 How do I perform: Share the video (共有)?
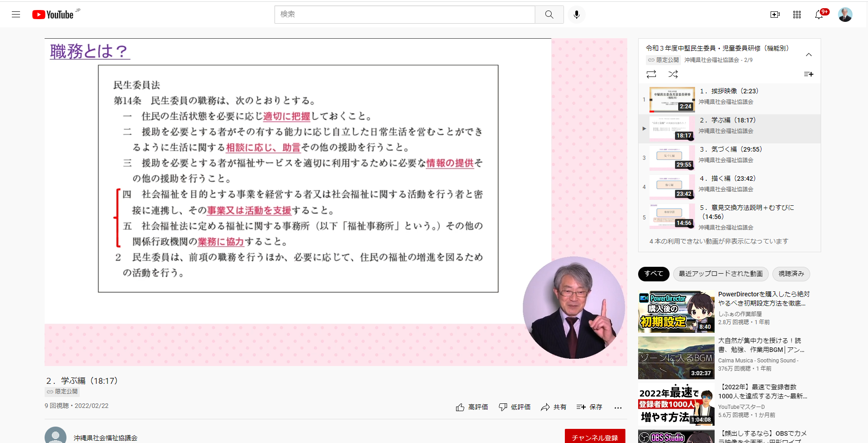(x=553, y=407)
